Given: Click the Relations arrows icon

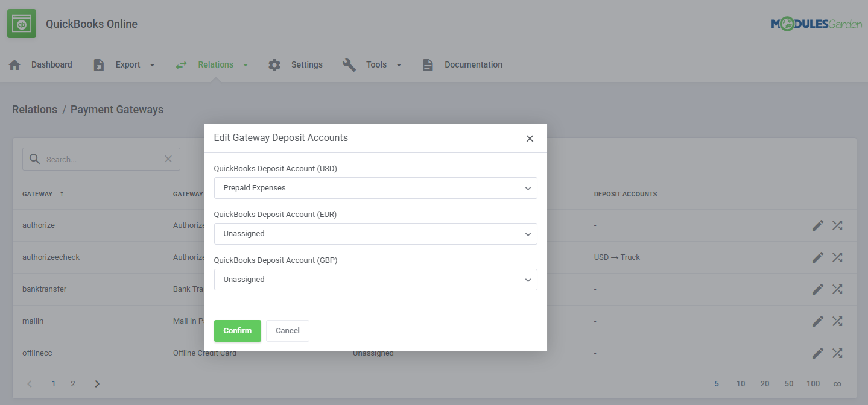Looking at the screenshot, I should [x=181, y=65].
